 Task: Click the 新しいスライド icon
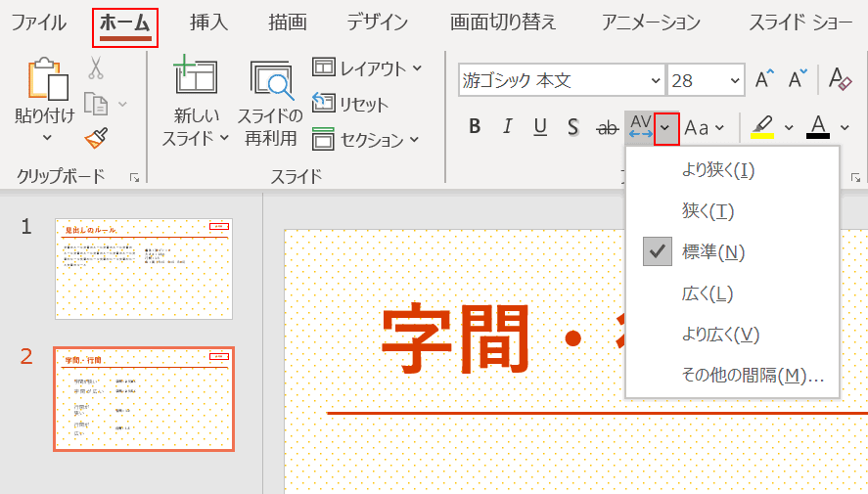coord(196,76)
